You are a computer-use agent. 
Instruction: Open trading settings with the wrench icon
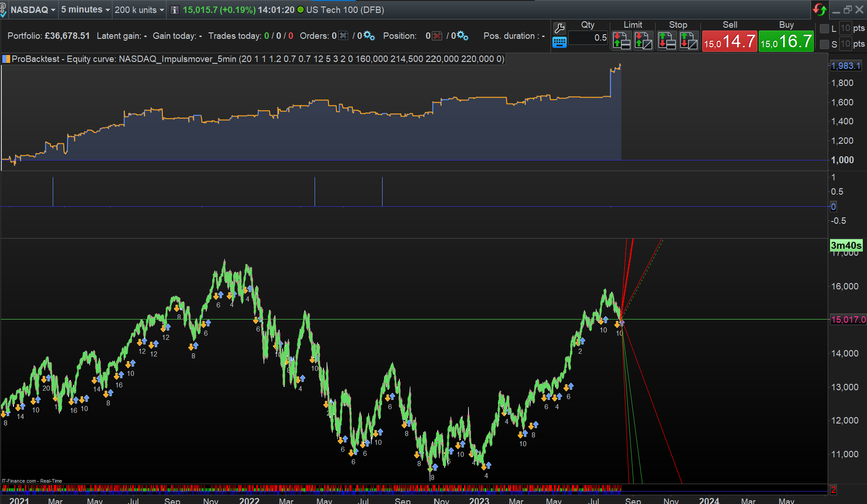tap(559, 29)
